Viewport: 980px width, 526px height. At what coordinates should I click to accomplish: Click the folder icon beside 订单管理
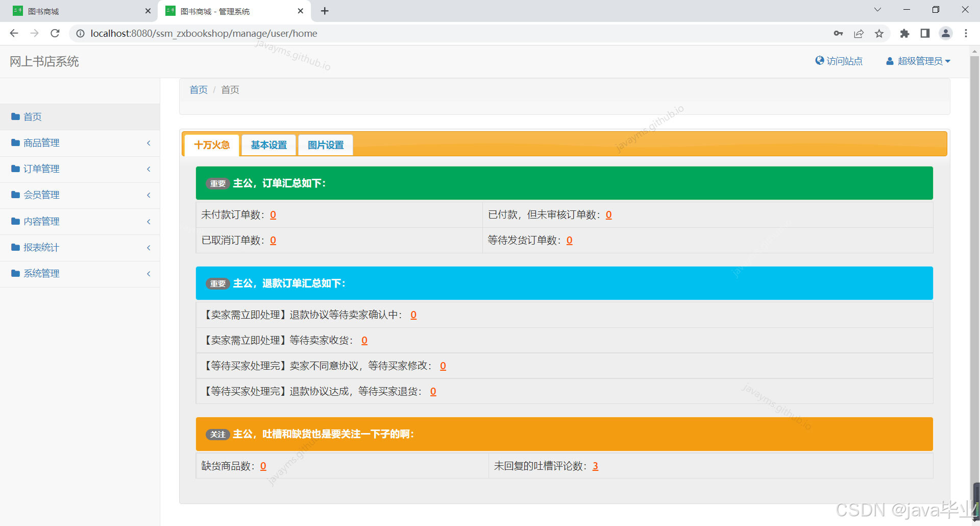tap(15, 169)
